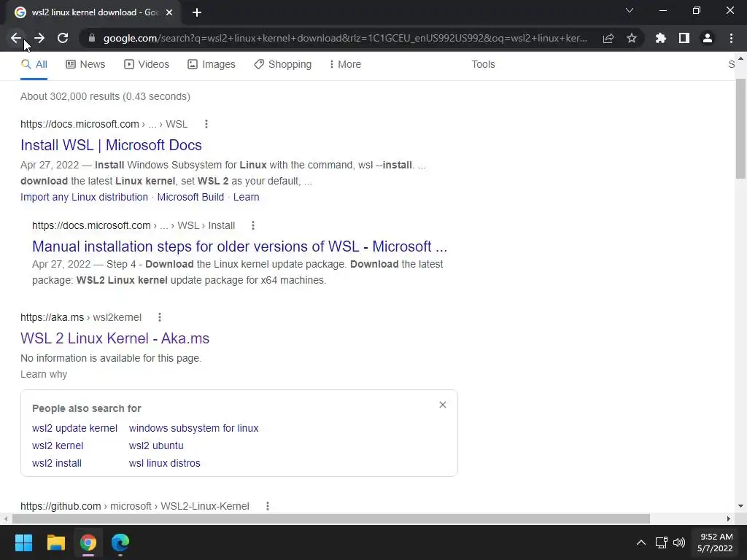Viewport: 747px width, 560px height.
Task: Open network status in the tray
Action: [x=661, y=542]
